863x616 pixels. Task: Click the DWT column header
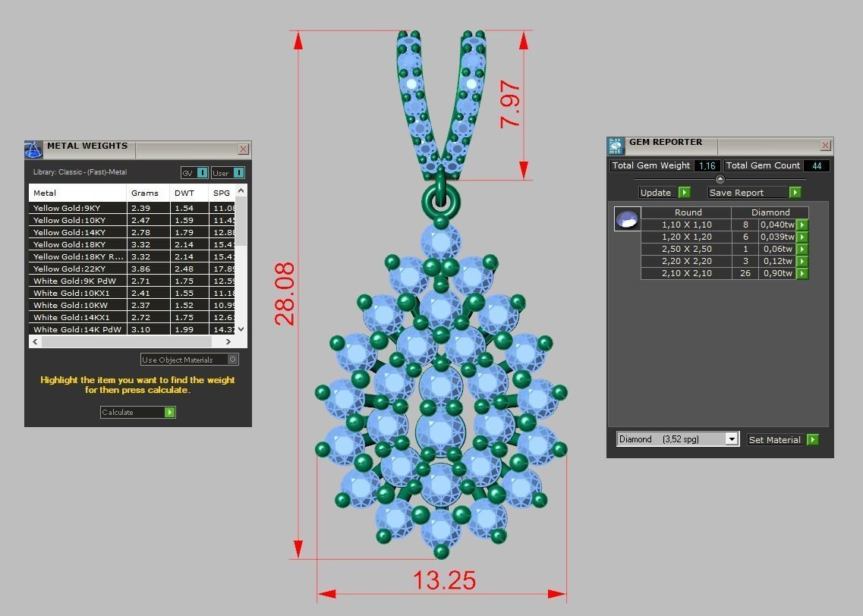point(189,193)
